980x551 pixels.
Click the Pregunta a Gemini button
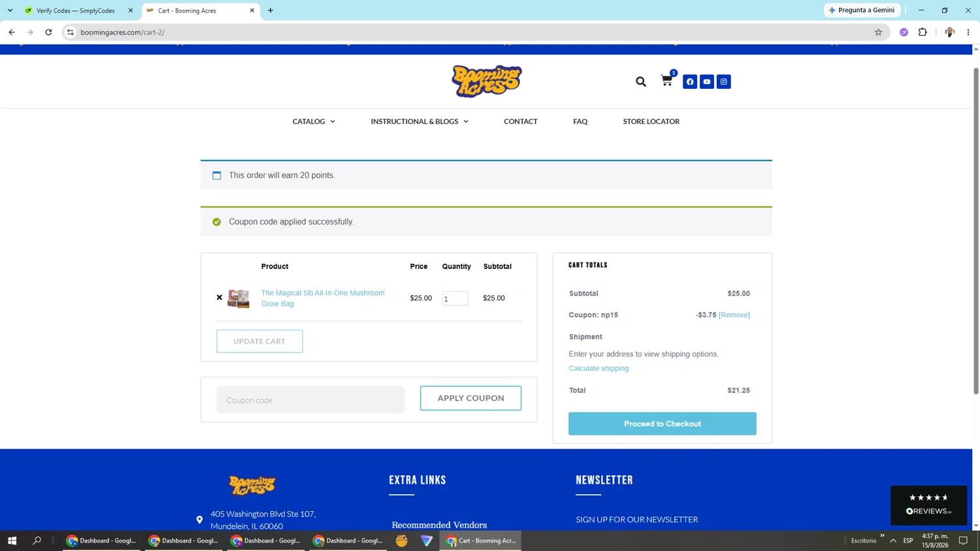pos(862,10)
